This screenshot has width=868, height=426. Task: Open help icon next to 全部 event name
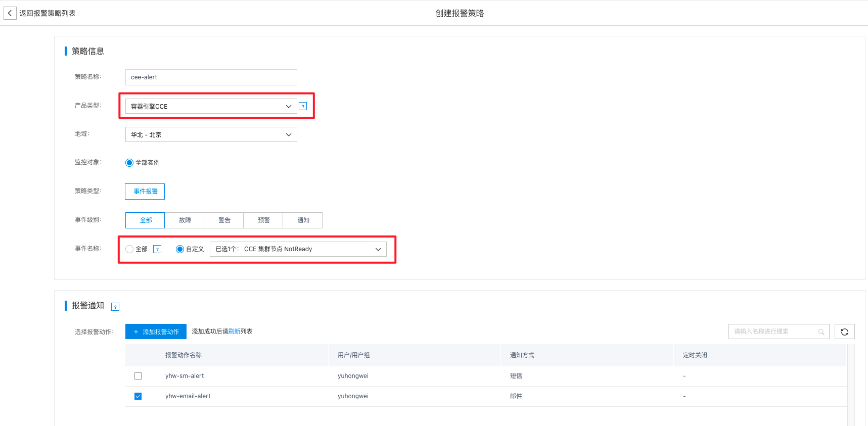click(157, 249)
